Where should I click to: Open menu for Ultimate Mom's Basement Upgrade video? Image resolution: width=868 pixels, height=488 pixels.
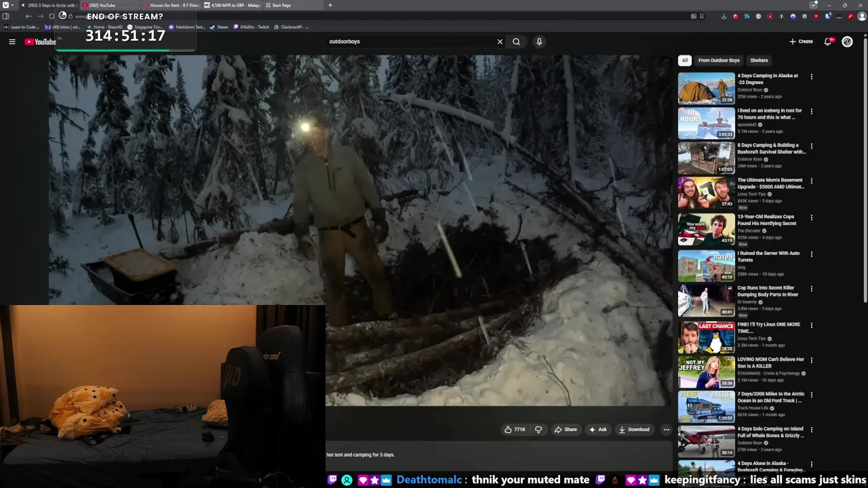811,181
